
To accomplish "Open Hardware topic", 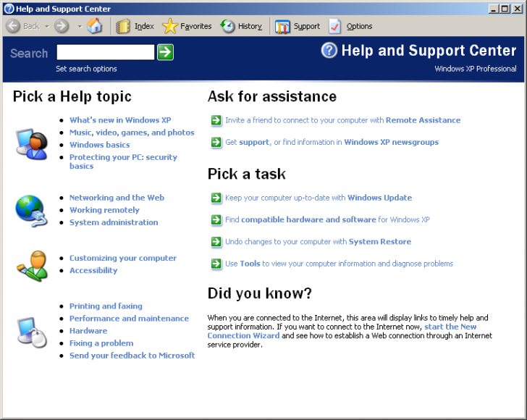I will coord(88,331).
